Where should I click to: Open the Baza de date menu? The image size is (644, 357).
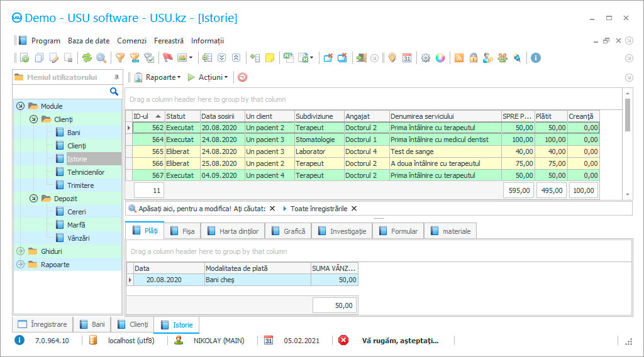(x=89, y=41)
